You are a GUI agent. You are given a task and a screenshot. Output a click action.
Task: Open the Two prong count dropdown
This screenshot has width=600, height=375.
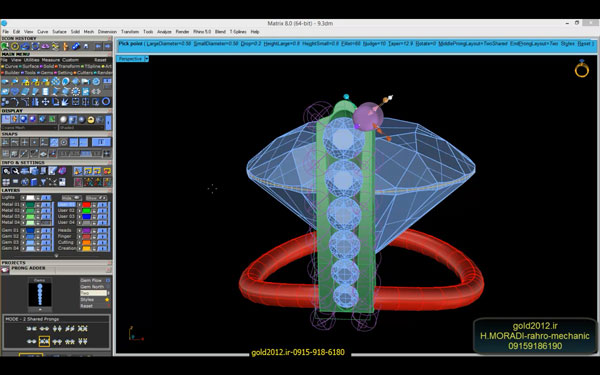tap(94, 293)
